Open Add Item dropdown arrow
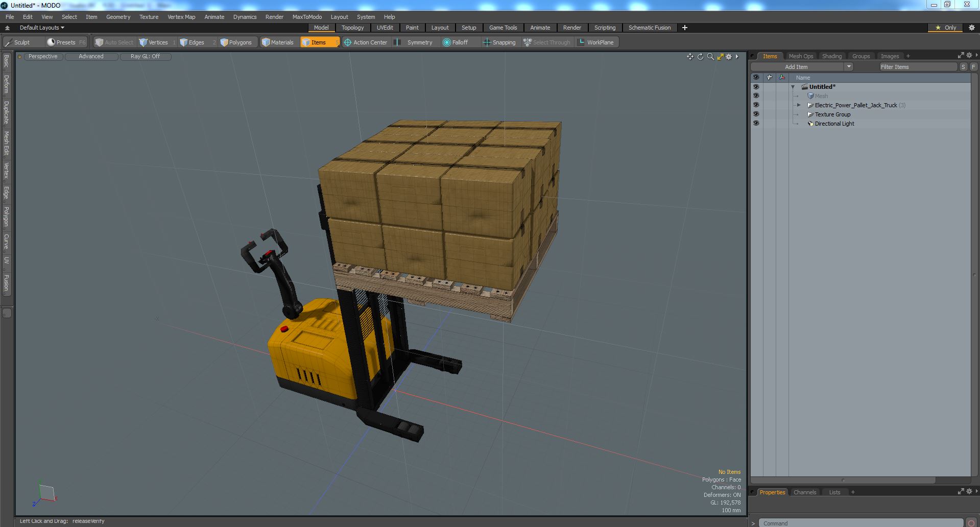Screen dimensions: 980x527 tap(849, 67)
